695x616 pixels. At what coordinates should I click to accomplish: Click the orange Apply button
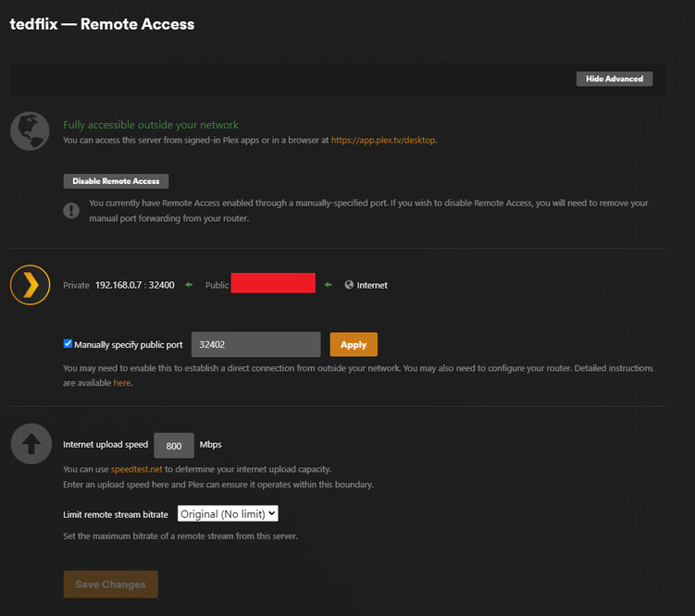click(x=354, y=344)
